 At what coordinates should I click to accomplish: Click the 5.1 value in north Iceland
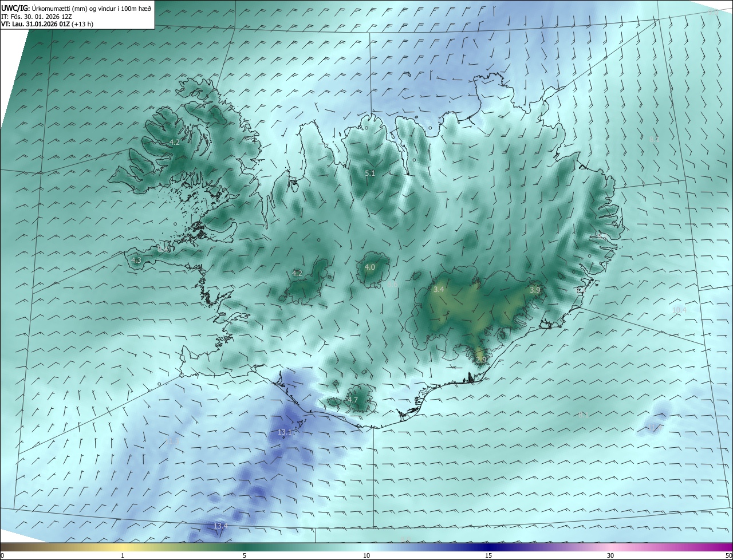point(370,173)
